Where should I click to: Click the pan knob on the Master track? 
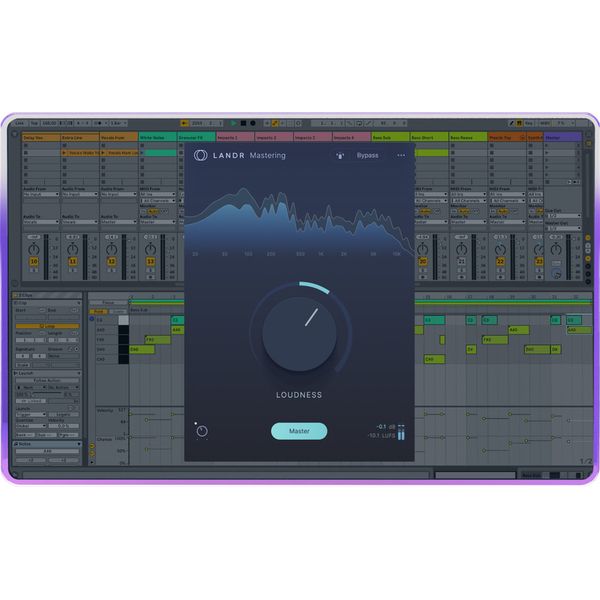[556, 249]
